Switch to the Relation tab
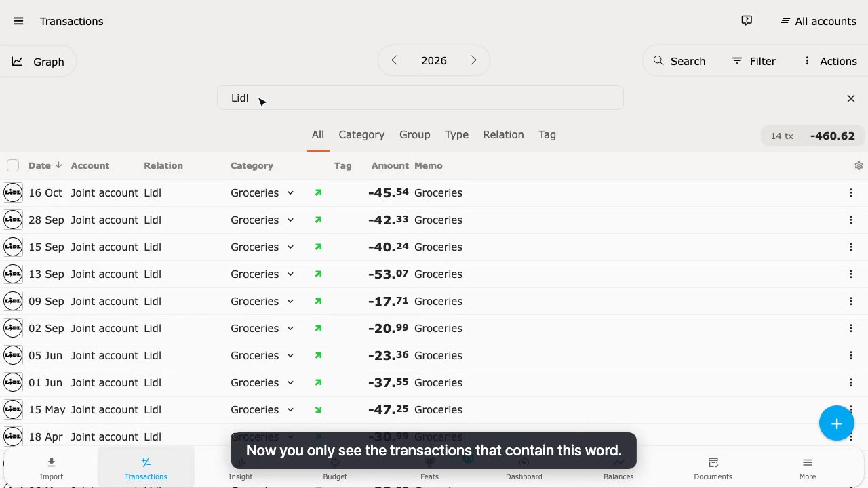This screenshot has height=488, width=868. (x=503, y=135)
